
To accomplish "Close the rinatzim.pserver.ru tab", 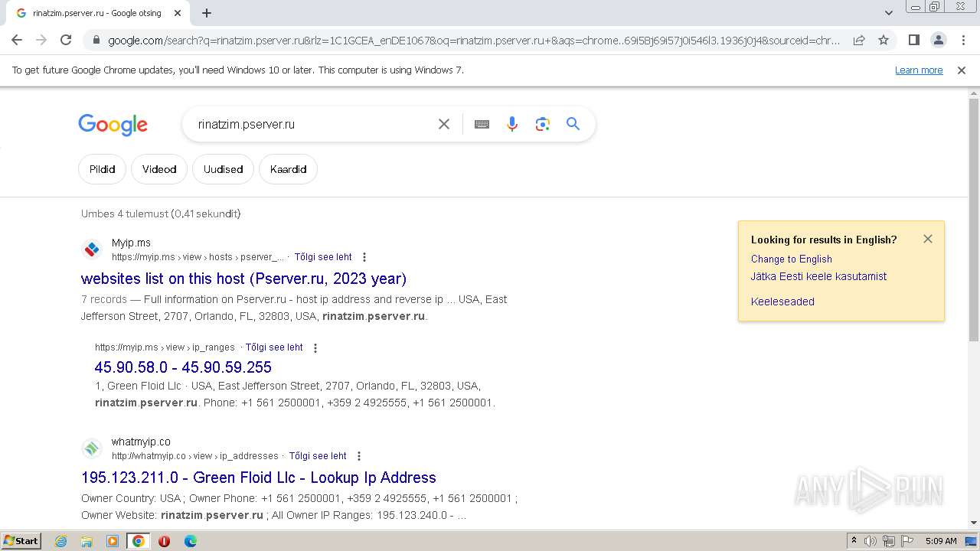I will coord(178,13).
